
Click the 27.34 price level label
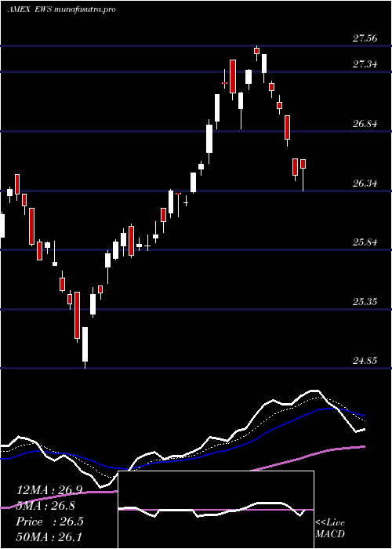(x=365, y=64)
